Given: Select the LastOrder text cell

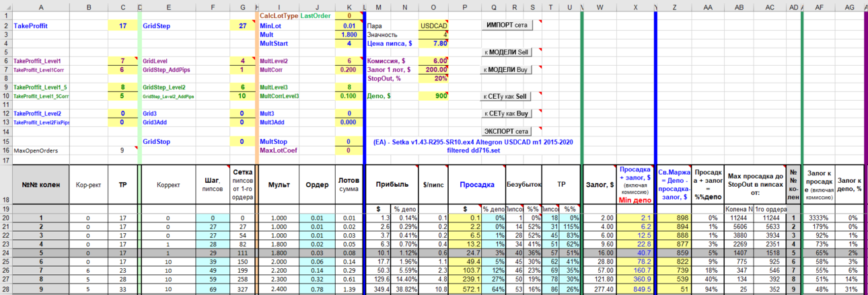Looking at the screenshot, I should (x=316, y=15).
